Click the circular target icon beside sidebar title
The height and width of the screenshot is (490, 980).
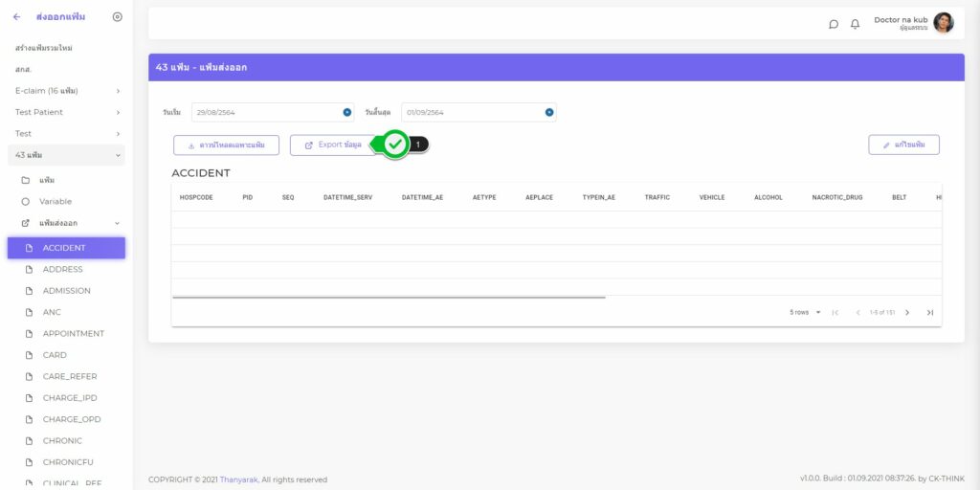click(x=117, y=16)
